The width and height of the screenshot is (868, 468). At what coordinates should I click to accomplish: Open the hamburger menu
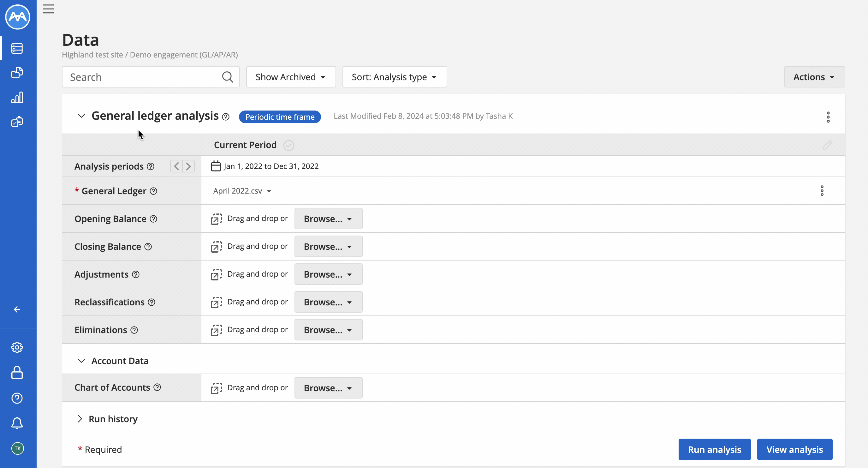49,9
